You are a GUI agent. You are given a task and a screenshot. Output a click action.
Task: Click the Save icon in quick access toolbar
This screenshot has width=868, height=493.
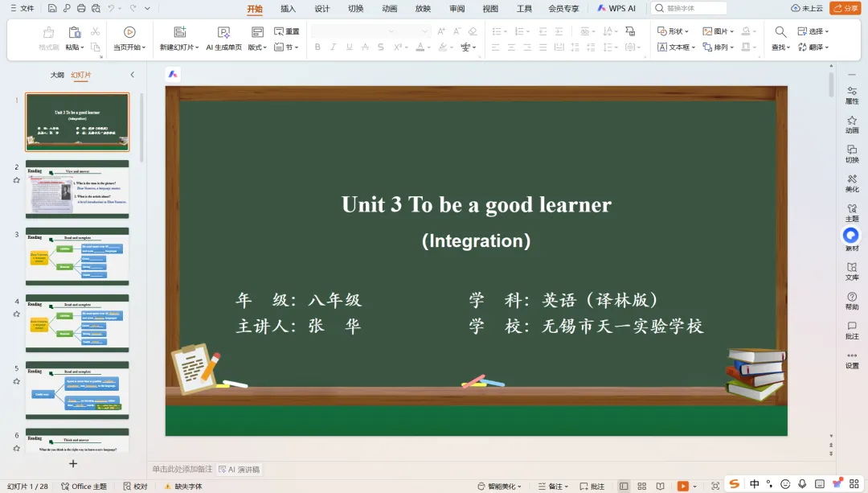coord(52,8)
